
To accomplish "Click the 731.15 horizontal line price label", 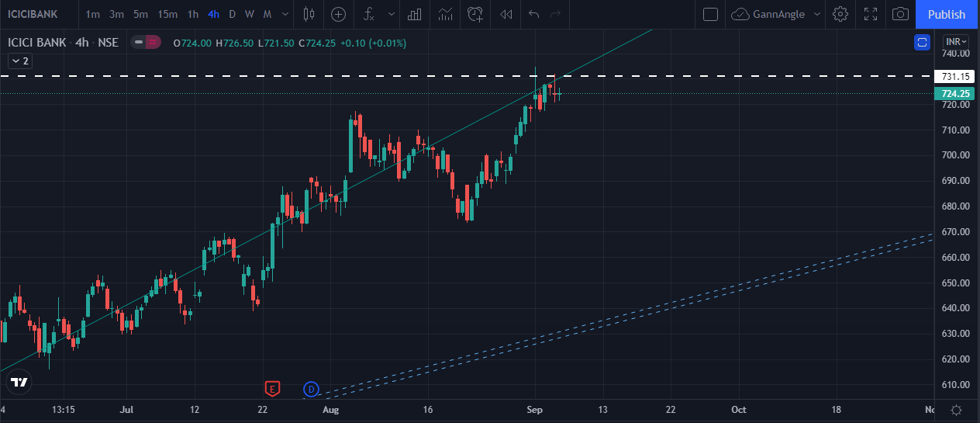I will point(954,76).
